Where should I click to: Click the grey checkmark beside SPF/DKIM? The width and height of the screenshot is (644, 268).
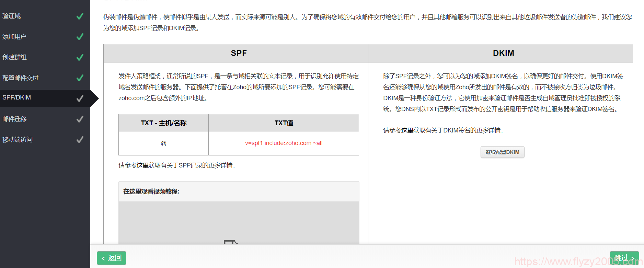80,98
